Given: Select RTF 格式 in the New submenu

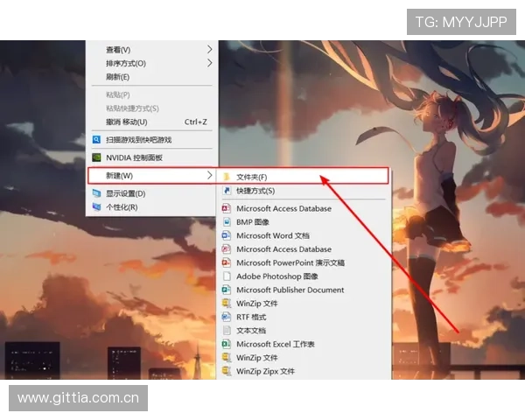Looking at the screenshot, I should pos(304,317).
